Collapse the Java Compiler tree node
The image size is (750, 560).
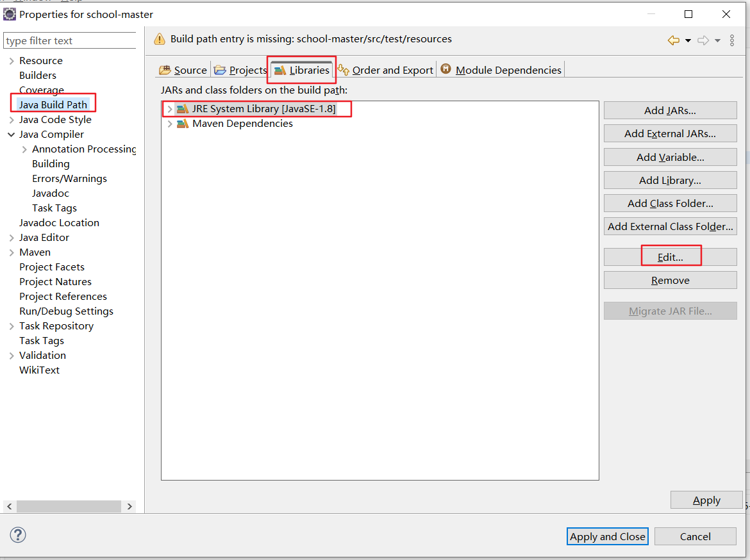pos(12,135)
